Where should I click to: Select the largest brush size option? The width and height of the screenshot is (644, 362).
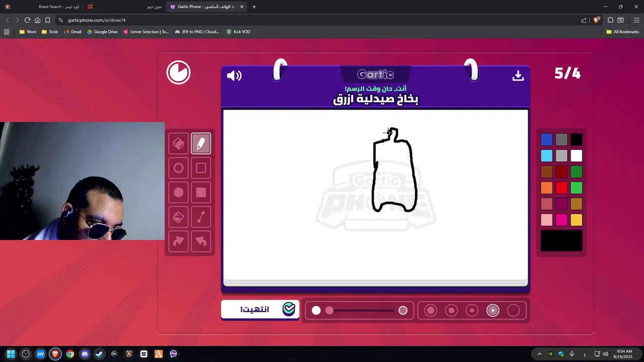coord(431,311)
